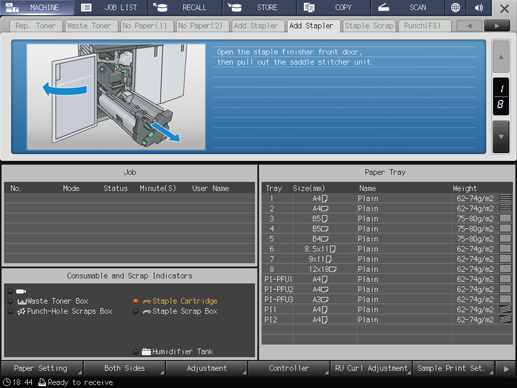
Task: Show previous tabs with left arrow
Action: click(x=469, y=25)
